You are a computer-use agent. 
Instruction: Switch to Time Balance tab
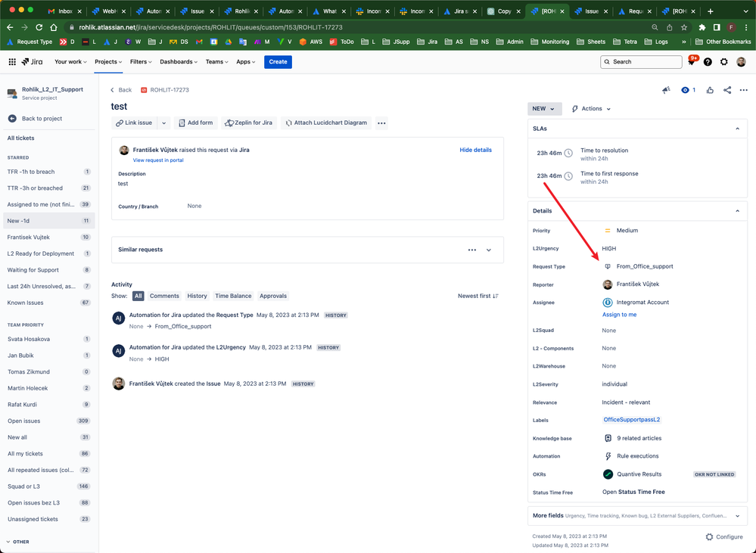233,296
